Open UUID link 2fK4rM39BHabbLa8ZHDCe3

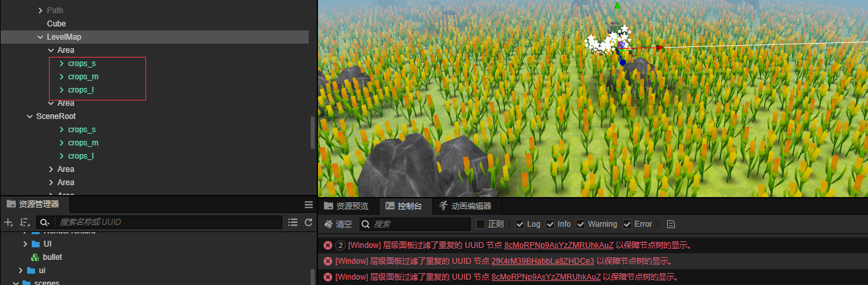[543, 261]
